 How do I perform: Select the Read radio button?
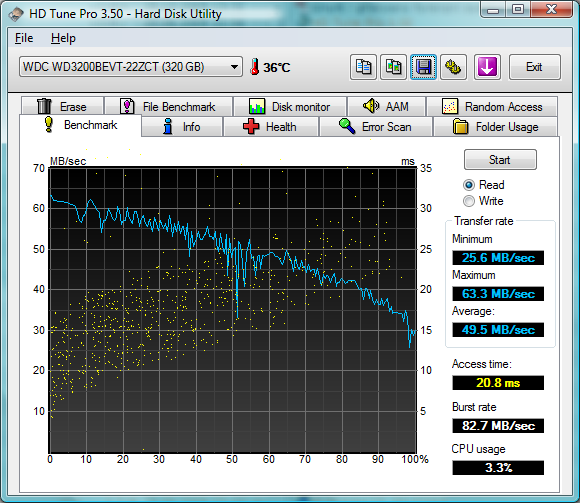pos(469,185)
